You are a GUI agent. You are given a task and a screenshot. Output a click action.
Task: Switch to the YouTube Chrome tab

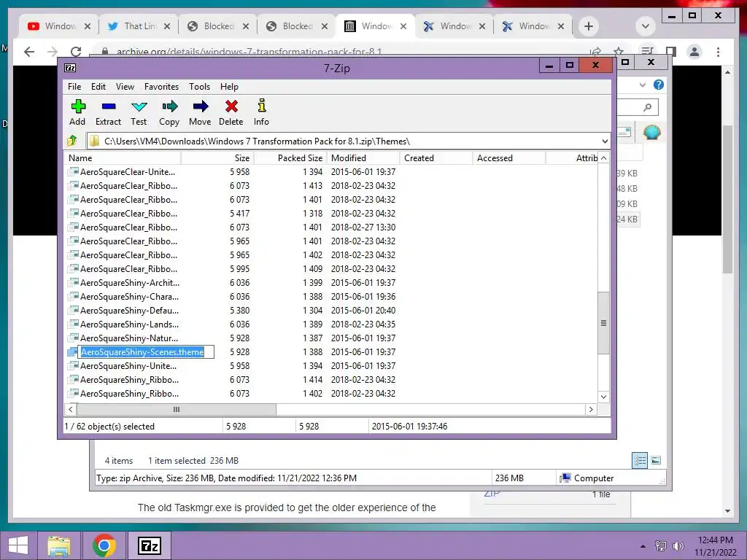(x=59, y=26)
